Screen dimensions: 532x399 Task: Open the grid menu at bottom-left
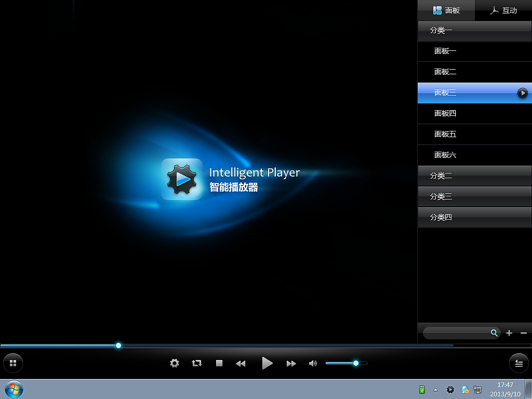(12, 363)
